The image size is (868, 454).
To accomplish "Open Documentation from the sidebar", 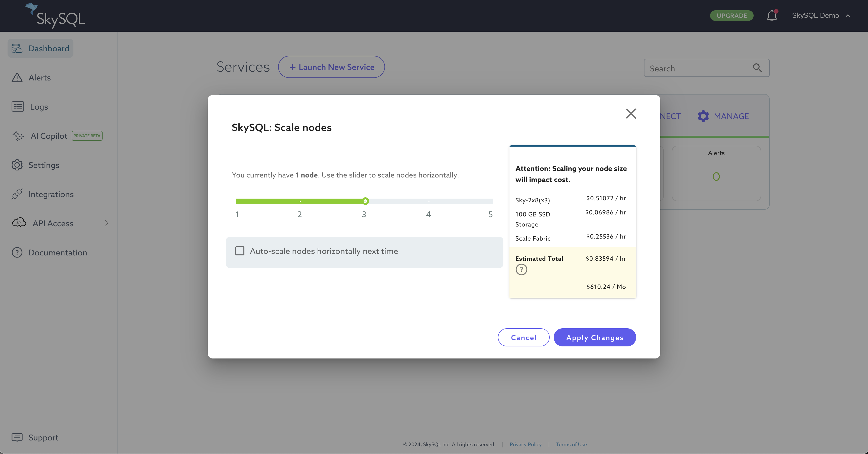I will point(58,252).
